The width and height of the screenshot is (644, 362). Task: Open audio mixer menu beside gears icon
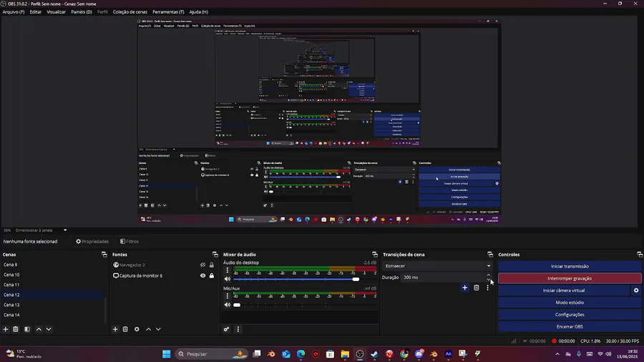238,329
